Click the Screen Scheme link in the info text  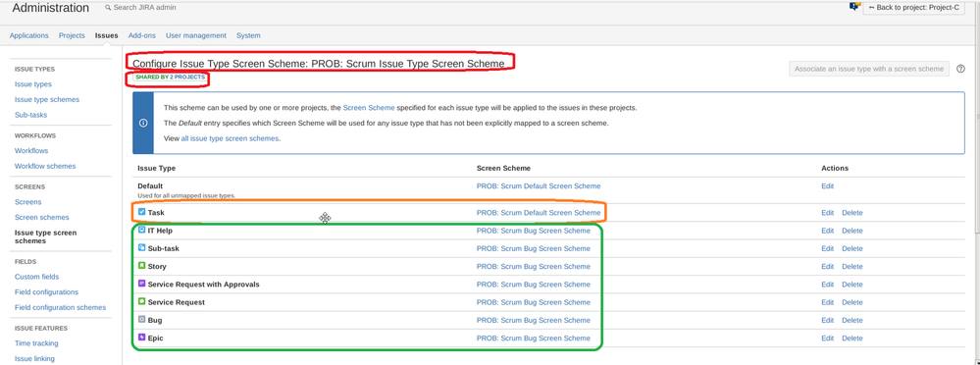coord(369,108)
